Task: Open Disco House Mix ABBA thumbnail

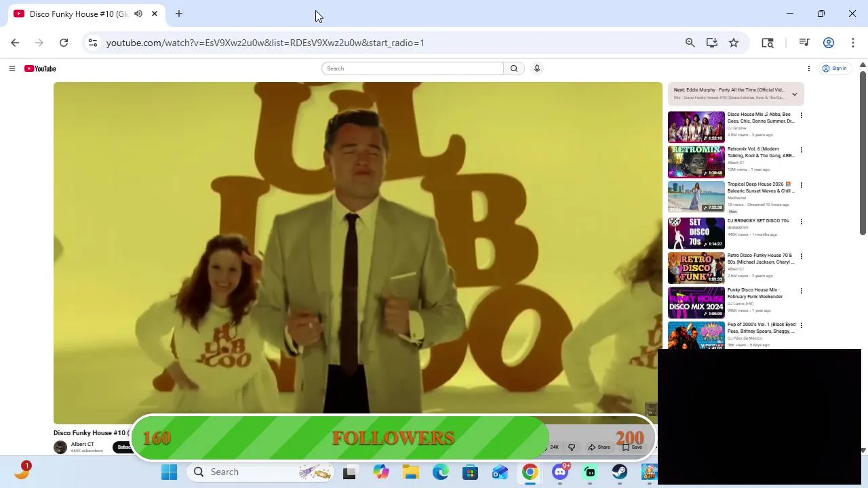Action: 696,127
